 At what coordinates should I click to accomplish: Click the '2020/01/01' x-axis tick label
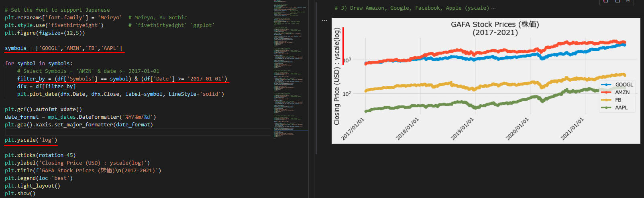517,129
